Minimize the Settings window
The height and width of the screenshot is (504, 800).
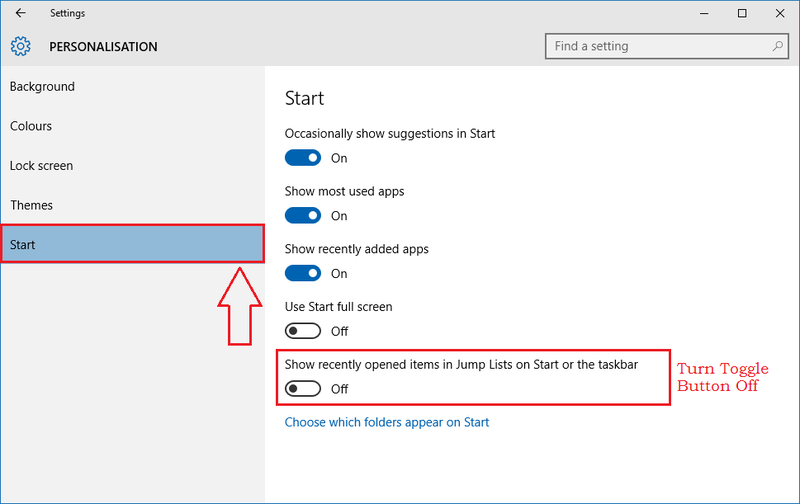705,13
